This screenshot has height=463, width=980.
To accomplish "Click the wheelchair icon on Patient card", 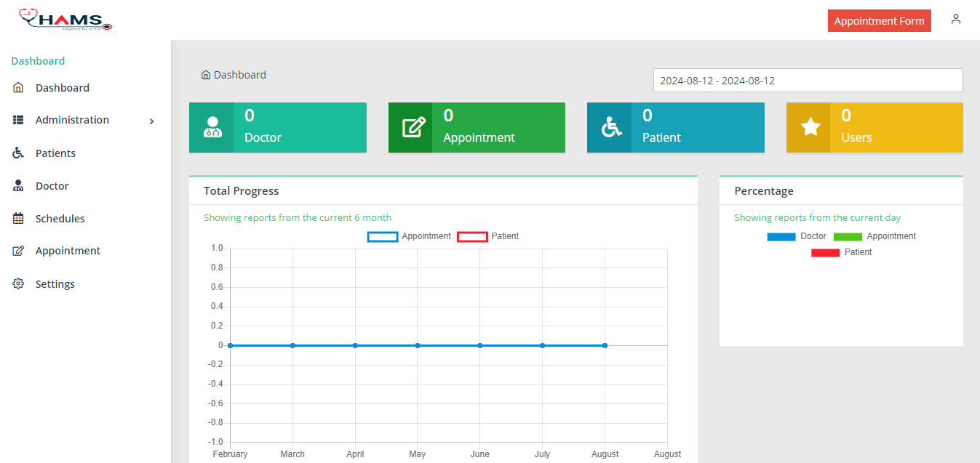I will (x=610, y=127).
